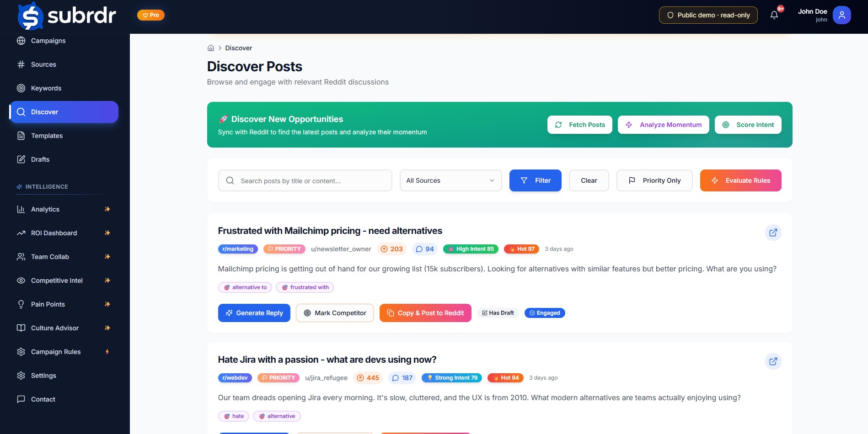Select Drafts from the sidebar menu
The width and height of the screenshot is (868, 434).
[40, 159]
